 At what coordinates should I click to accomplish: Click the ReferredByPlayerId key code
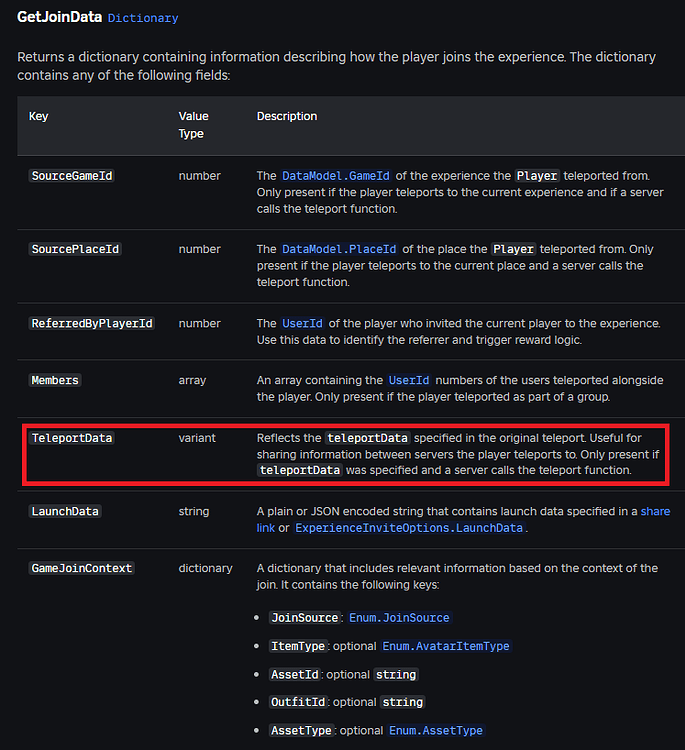coord(92,323)
